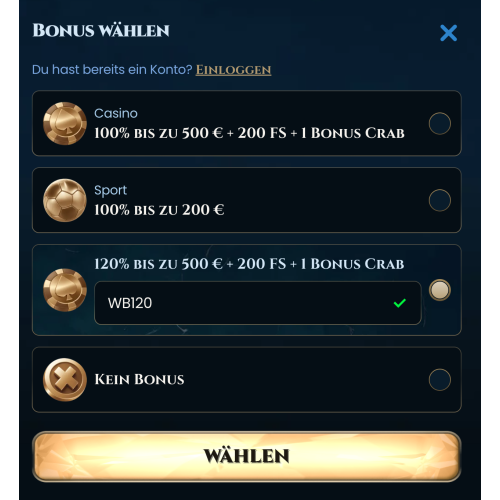Image resolution: width=500 pixels, height=500 pixels.
Task: Select the Kein Bonus radio button
Action: click(440, 380)
